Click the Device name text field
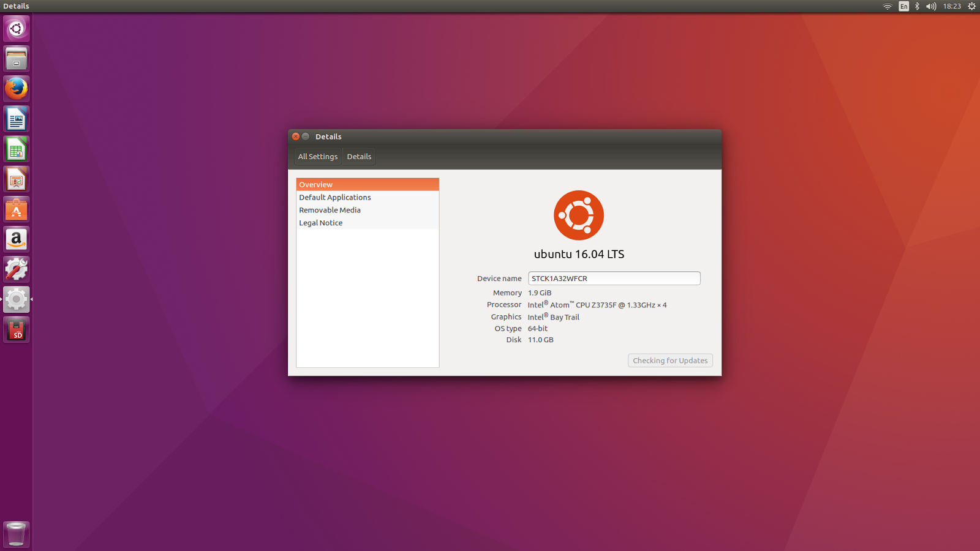This screenshot has height=551, width=980. (614, 279)
